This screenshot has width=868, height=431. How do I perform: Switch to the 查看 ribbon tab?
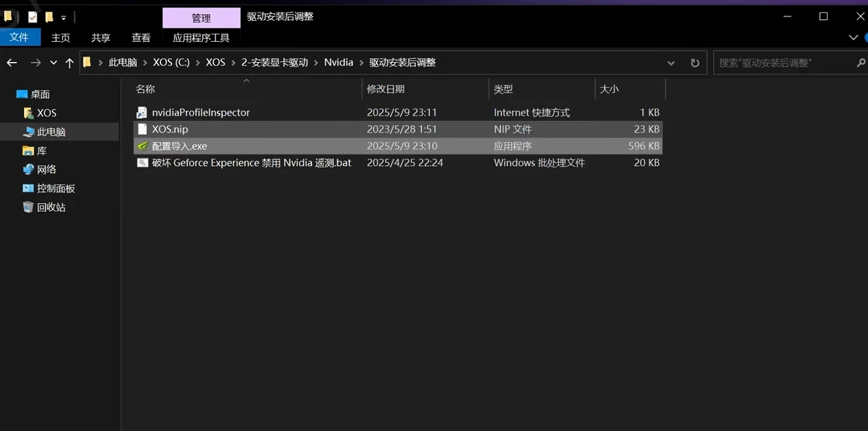click(141, 37)
